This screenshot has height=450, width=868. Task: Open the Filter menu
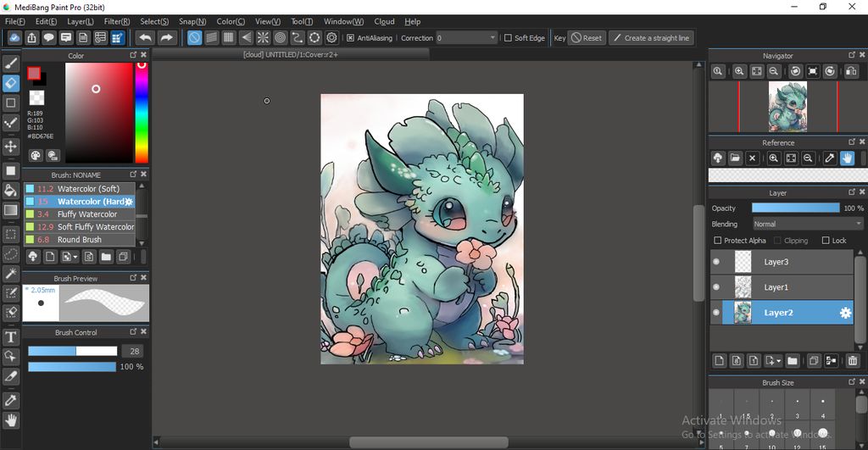pos(117,21)
